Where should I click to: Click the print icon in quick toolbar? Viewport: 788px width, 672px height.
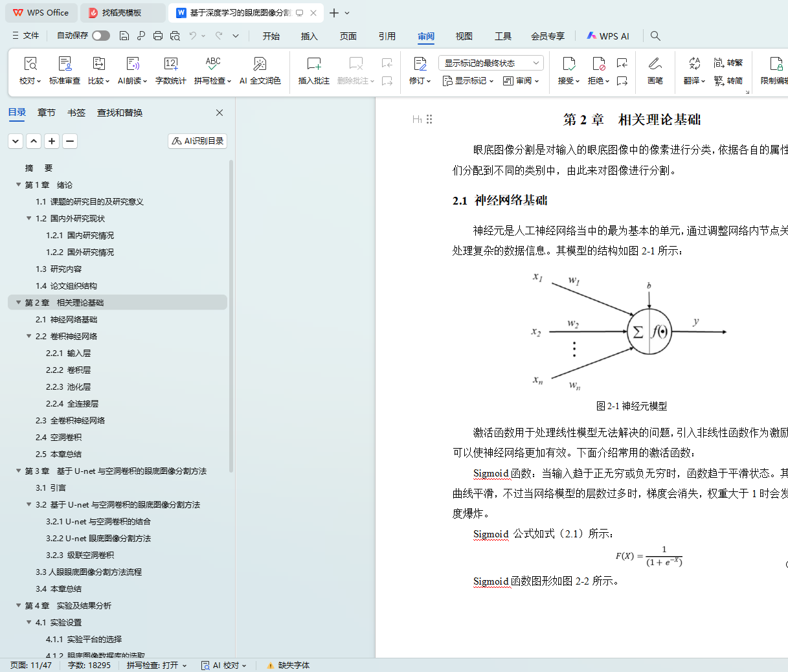coord(158,36)
